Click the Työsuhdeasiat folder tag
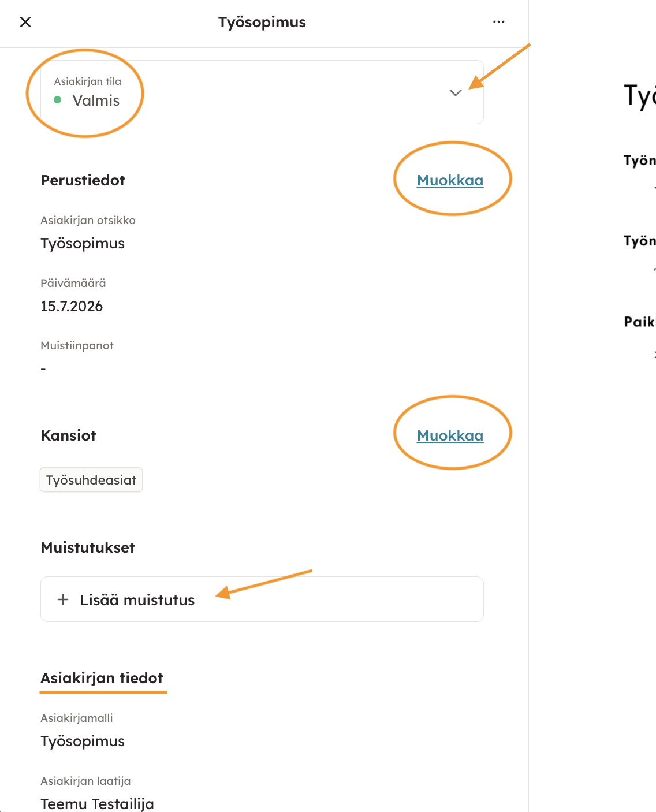656x812 pixels. [91, 480]
